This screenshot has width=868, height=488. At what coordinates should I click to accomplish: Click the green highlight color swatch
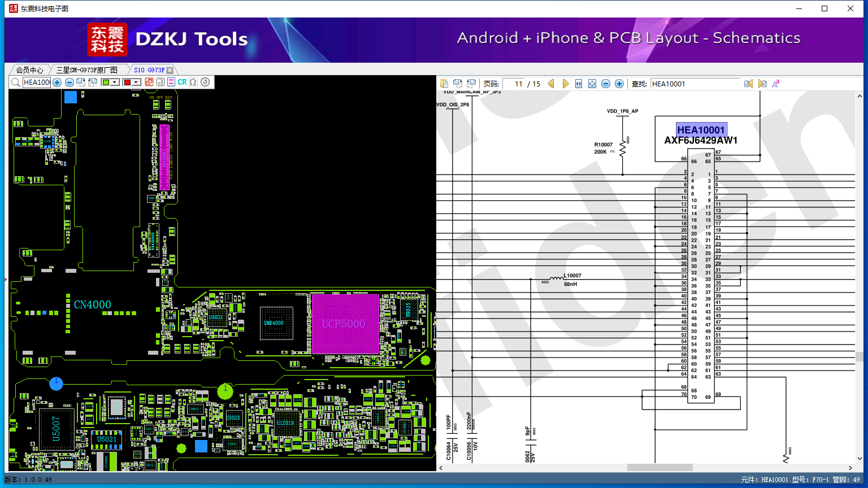[106, 82]
